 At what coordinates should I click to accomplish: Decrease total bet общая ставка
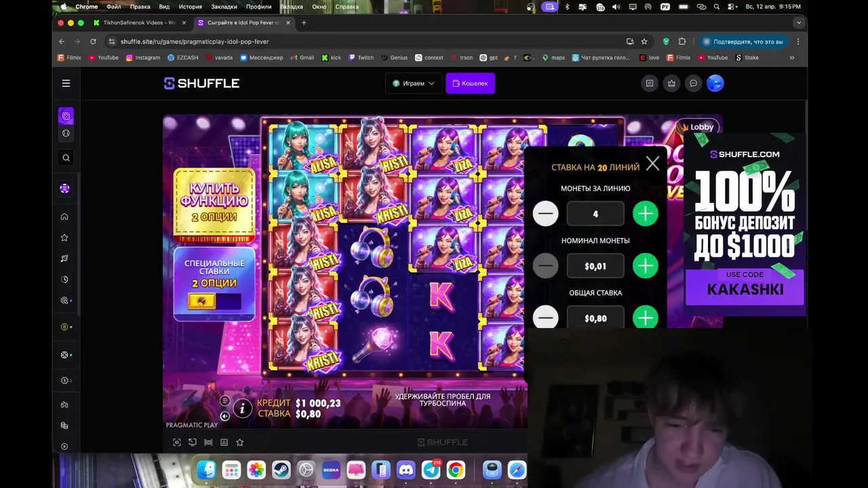point(545,318)
